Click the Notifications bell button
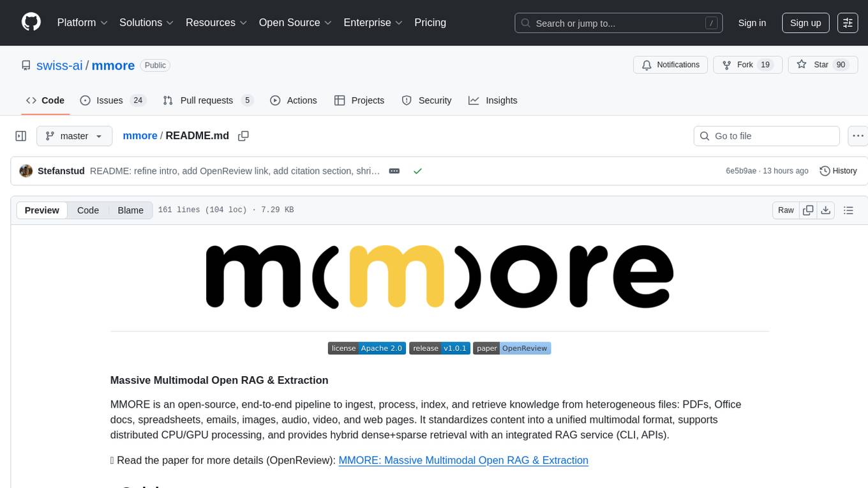The height and width of the screenshot is (488, 868). point(671,65)
